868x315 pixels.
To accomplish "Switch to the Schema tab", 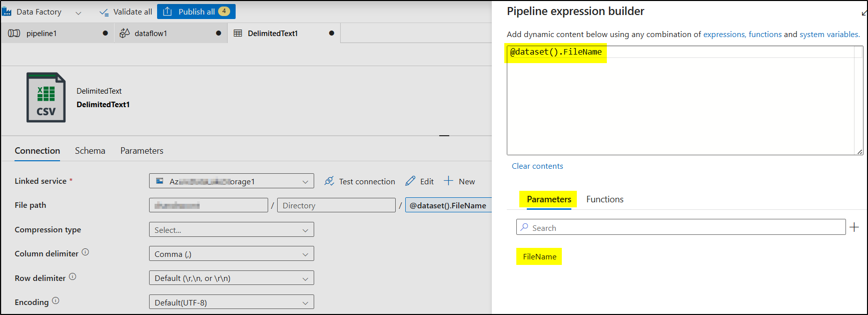I will click(90, 151).
